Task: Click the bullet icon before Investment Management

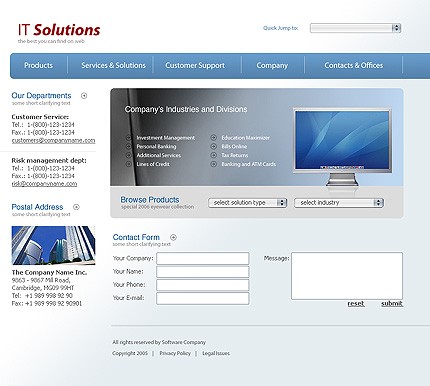Action: (x=128, y=138)
